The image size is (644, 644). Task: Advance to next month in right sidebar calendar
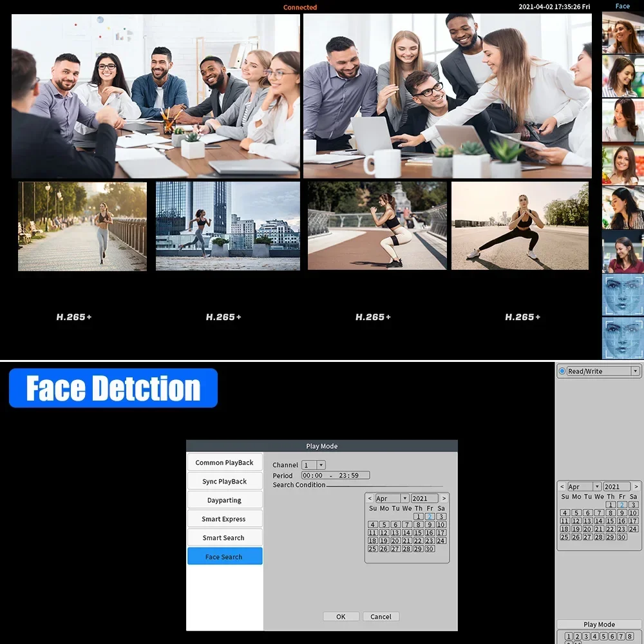636,487
